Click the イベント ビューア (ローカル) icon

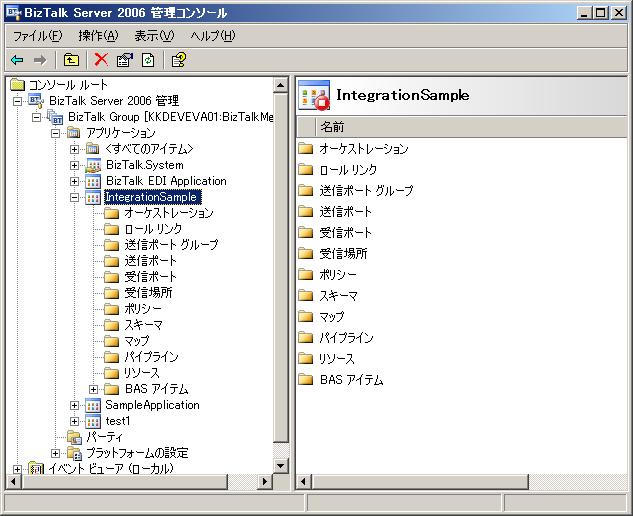(x=36, y=469)
